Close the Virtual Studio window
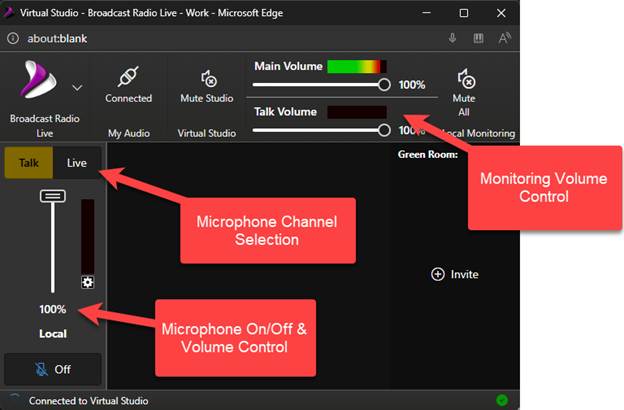The width and height of the screenshot is (624, 410). 501,13
